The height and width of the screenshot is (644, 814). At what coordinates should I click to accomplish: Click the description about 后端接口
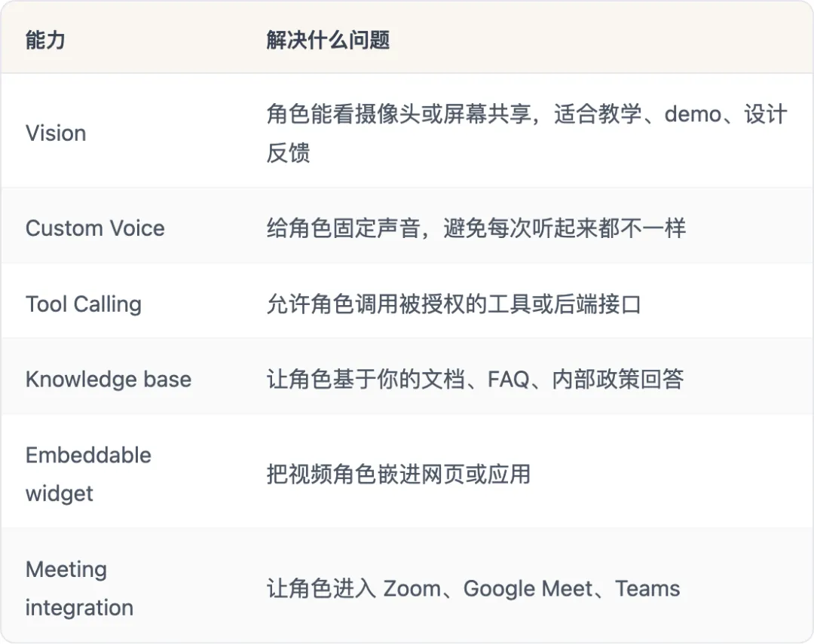click(x=454, y=304)
